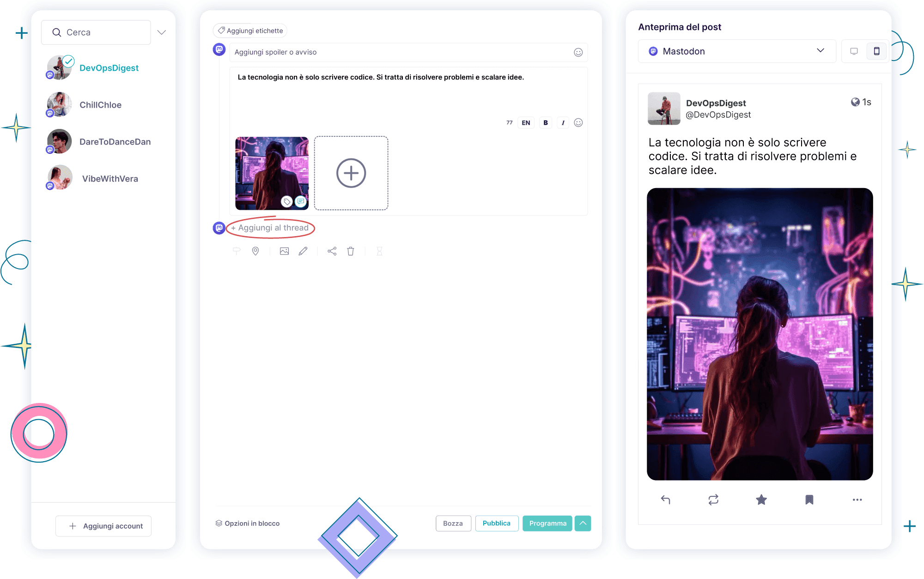The height and width of the screenshot is (579, 924).
Task: Click the share icon in post toolbar
Action: [332, 251]
